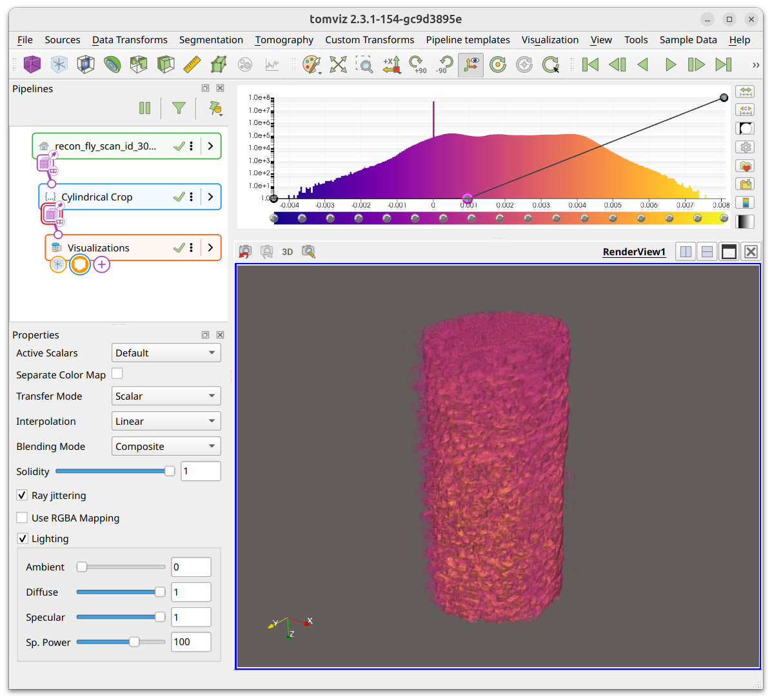Toggle the orientation axes eye icon

tap(471, 64)
